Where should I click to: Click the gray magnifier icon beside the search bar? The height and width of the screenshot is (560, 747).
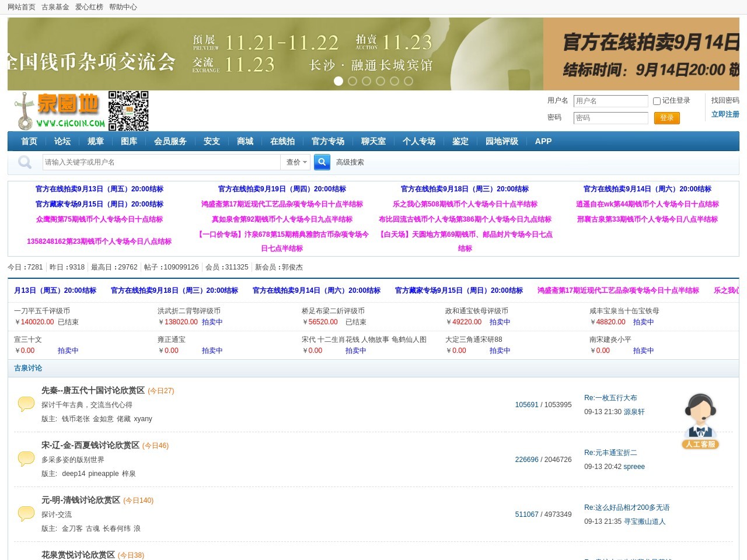click(24, 162)
